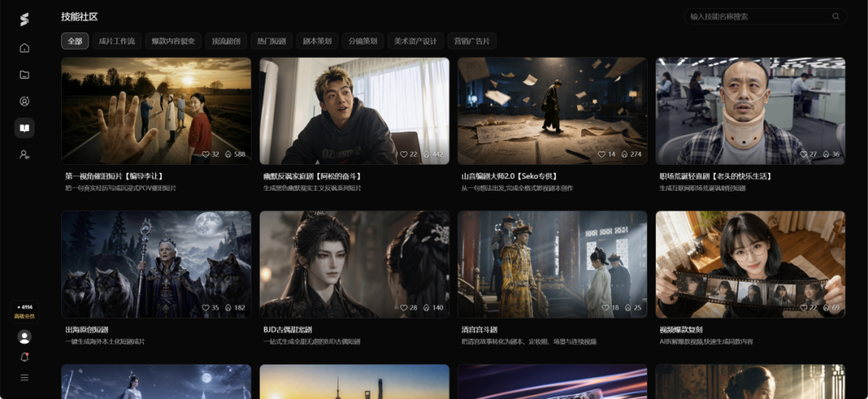This screenshot has height=399, width=868.
Task: Open the BJD doll figures thumbnail
Action: coord(354,265)
